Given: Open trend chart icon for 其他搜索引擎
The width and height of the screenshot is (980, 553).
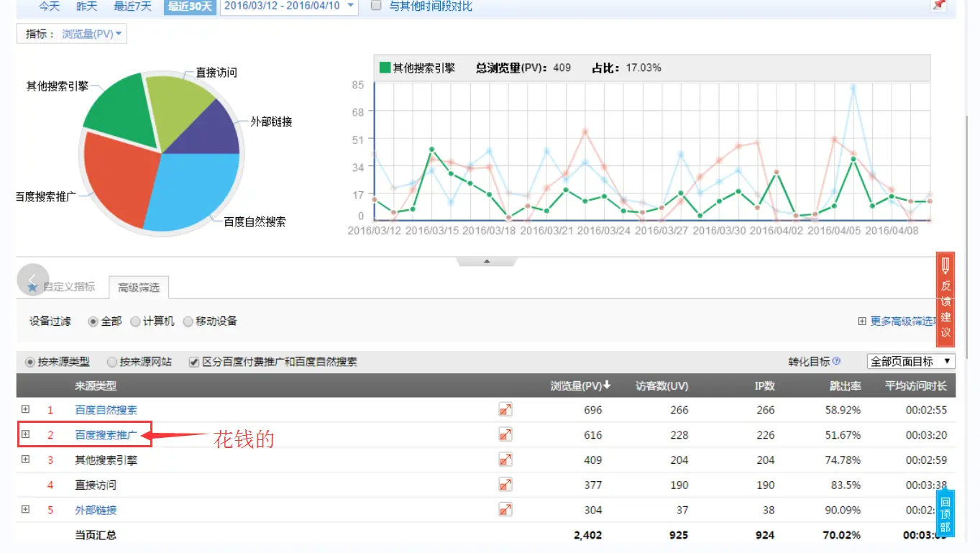Looking at the screenshot, I should 505,460.
